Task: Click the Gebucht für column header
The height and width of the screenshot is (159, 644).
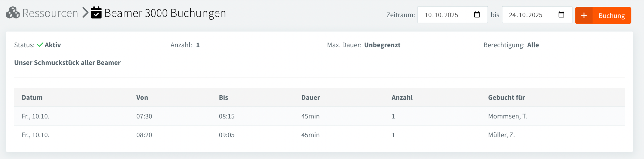Action: click(506, 97)
